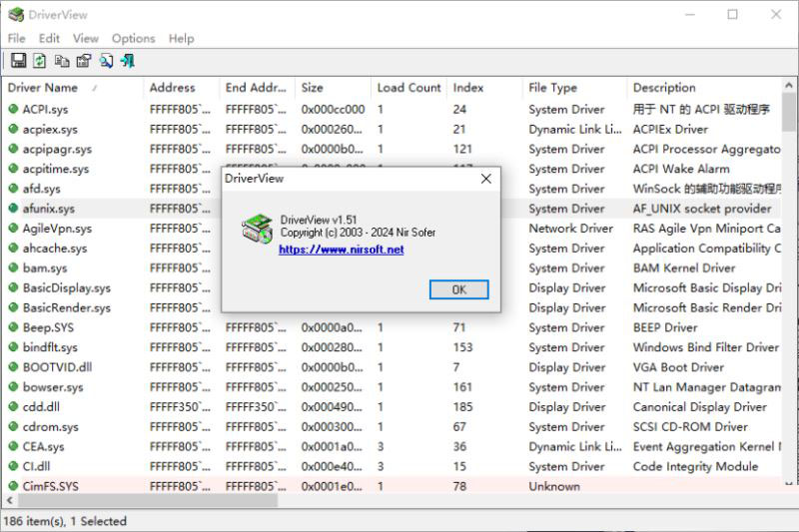This screenshot has height=532, width=799.
Task: Click the '186 item(s), 1 Selected' status text
Action: [65, 521]
